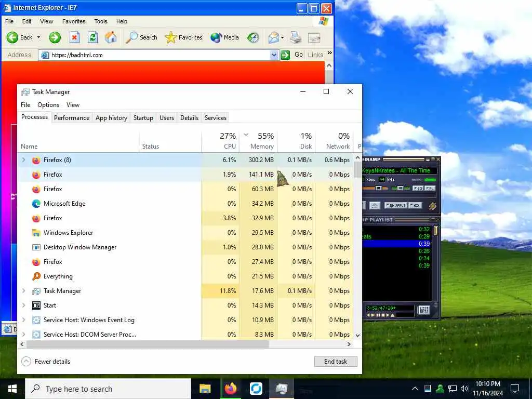The width and height of the screenshot is (532, 399).
Task: Sort processes by the CPU column header
Action: [x=220, y=141]
